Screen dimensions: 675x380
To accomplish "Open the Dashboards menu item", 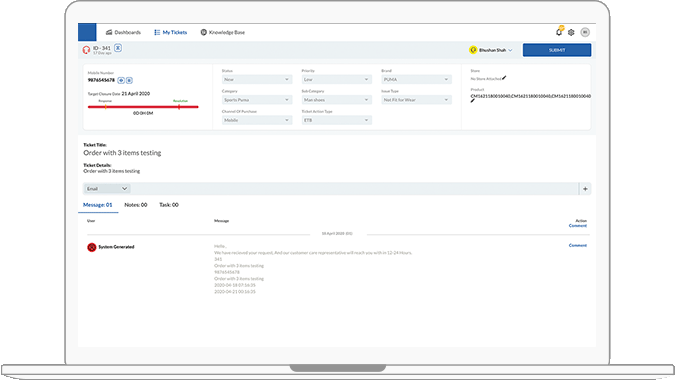I will [123, 32].
